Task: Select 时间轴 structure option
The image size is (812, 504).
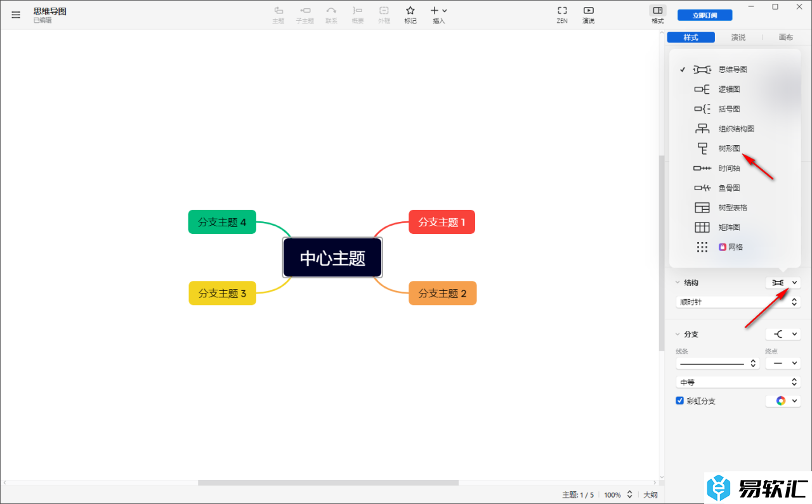Action: click(x=730, y=168)
